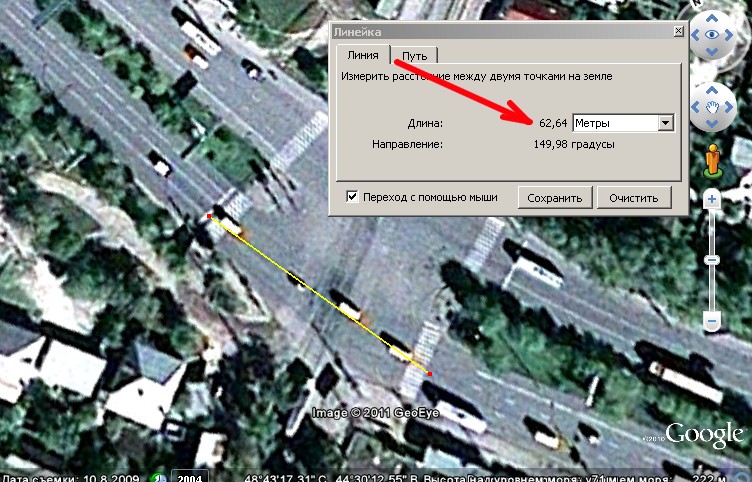Close the Линейка ruler dialog

point(678,31)
